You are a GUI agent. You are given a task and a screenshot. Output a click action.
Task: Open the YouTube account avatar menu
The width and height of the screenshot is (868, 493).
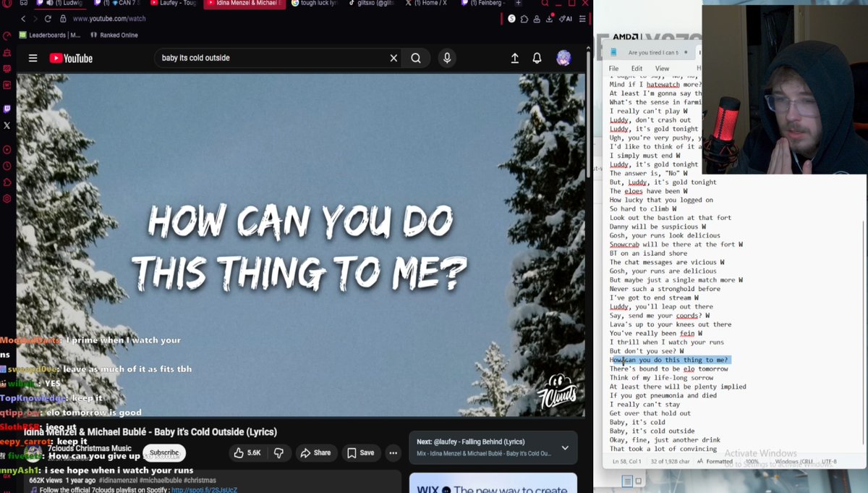click(563, 58)
